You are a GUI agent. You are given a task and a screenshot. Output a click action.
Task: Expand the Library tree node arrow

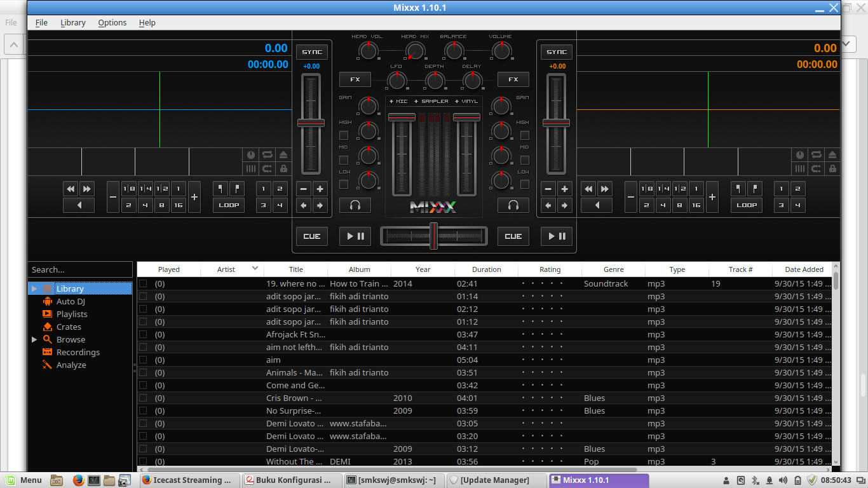[x=34, y=288]
